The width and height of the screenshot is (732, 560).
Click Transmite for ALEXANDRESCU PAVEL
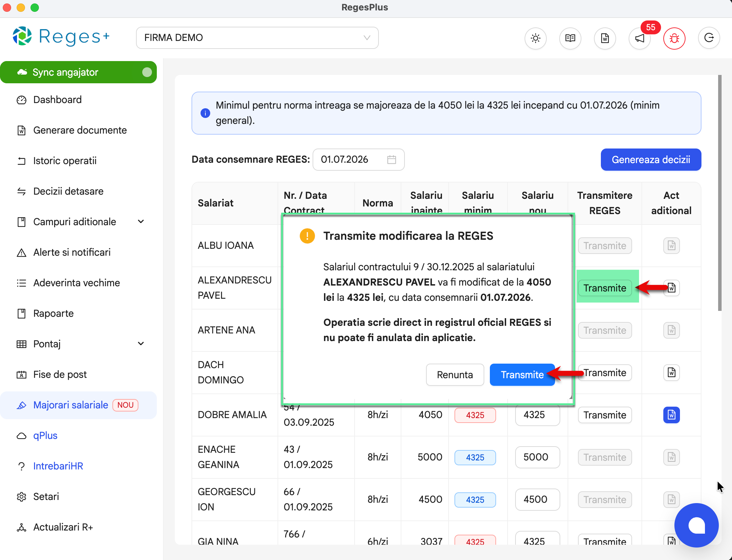point(605,288)
